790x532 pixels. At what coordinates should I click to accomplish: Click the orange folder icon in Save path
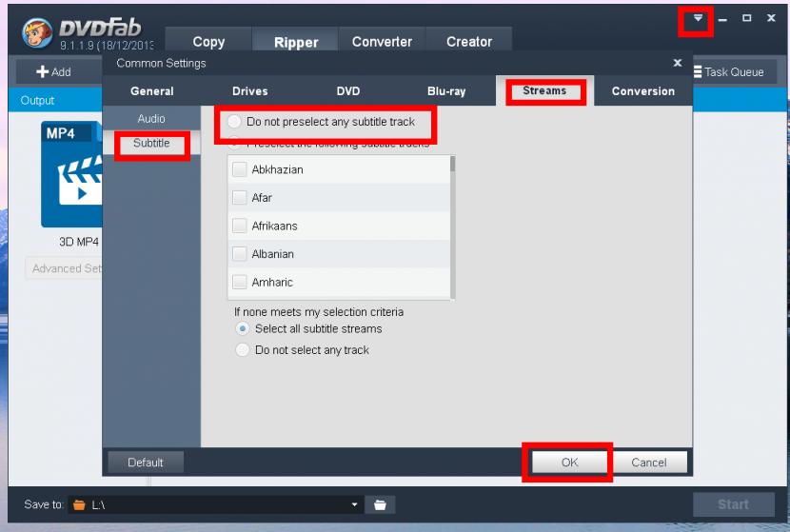click(x=79, y=504)
